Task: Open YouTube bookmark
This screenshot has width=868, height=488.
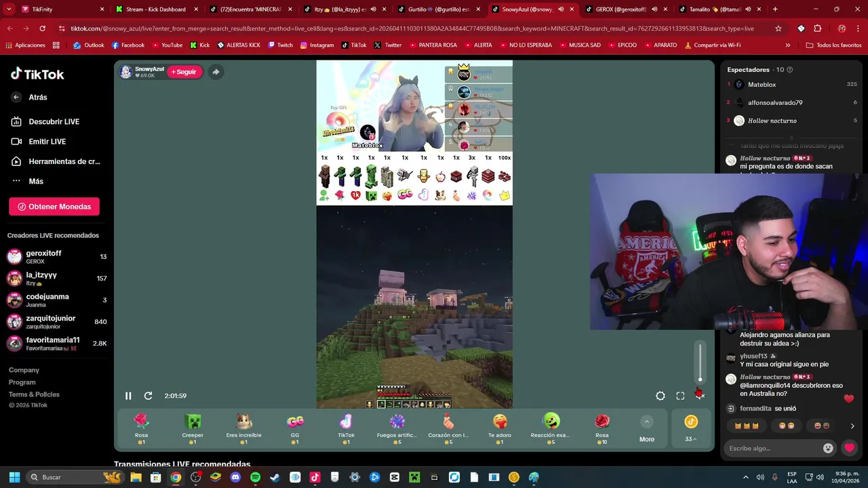Action: (167, 45)
